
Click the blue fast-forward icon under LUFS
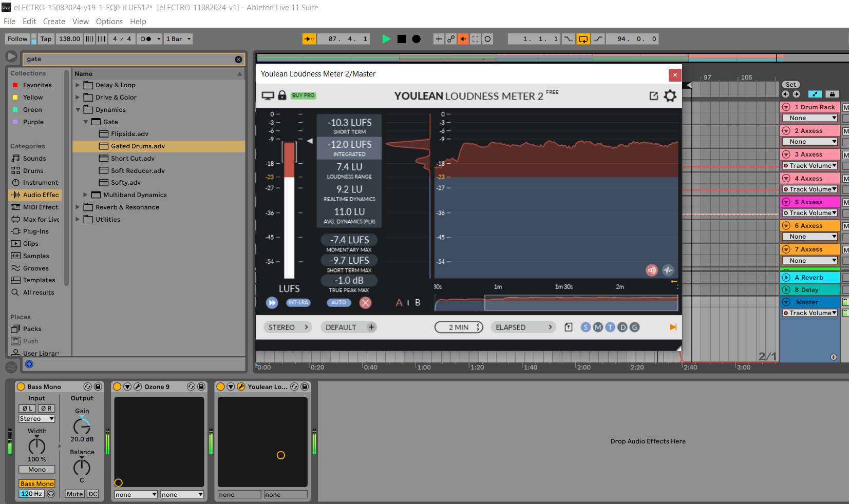click(272, 303)
